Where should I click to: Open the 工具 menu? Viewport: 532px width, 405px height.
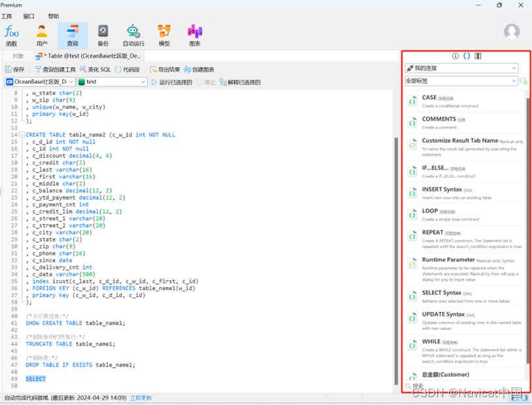(x=6, y=16)
